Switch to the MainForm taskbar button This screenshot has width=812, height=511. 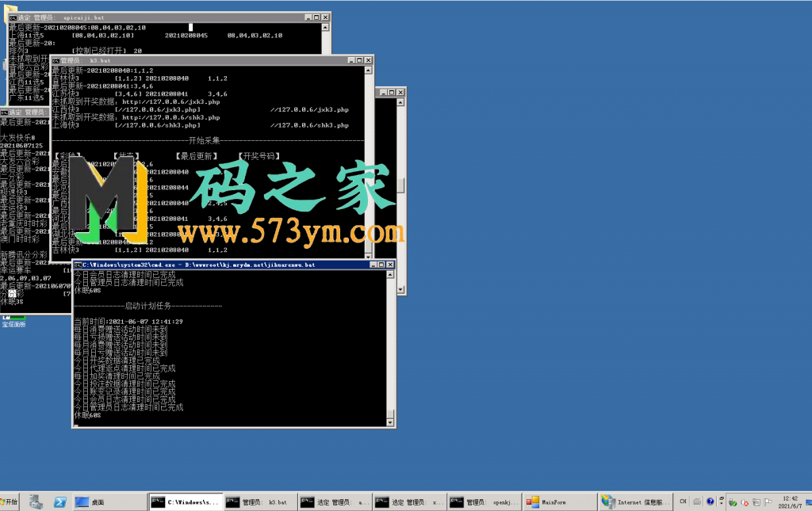tap(559, 501)
